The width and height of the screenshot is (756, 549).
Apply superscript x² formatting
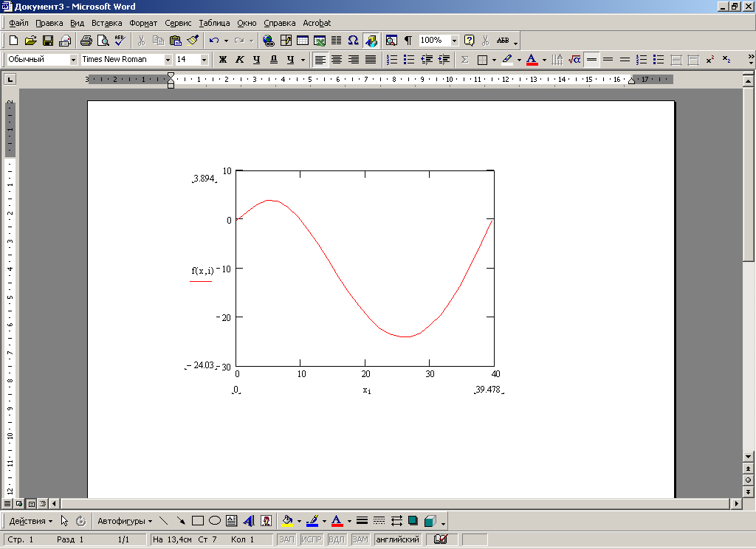click(709, 59)
